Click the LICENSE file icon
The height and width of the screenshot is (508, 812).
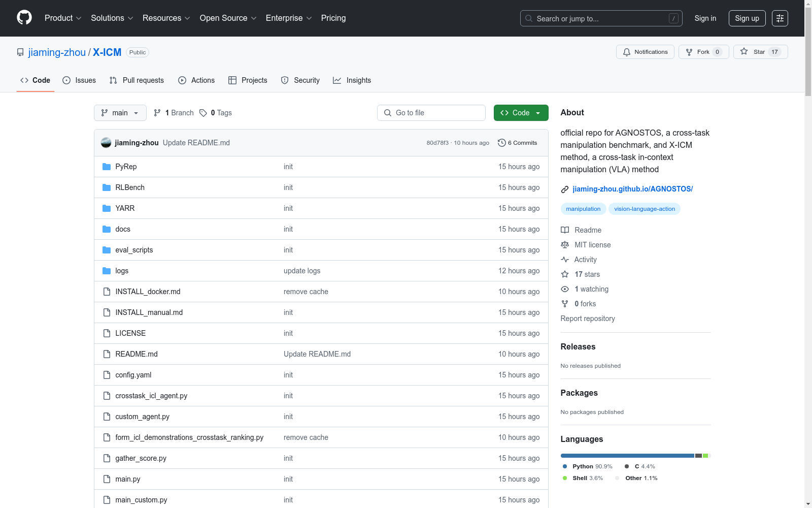(x=107, y=333)
